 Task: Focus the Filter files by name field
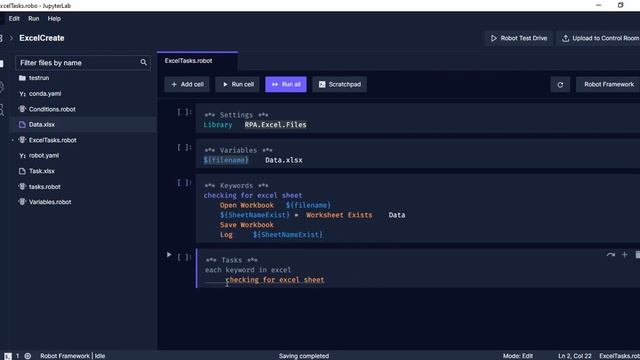coord(83,62)
